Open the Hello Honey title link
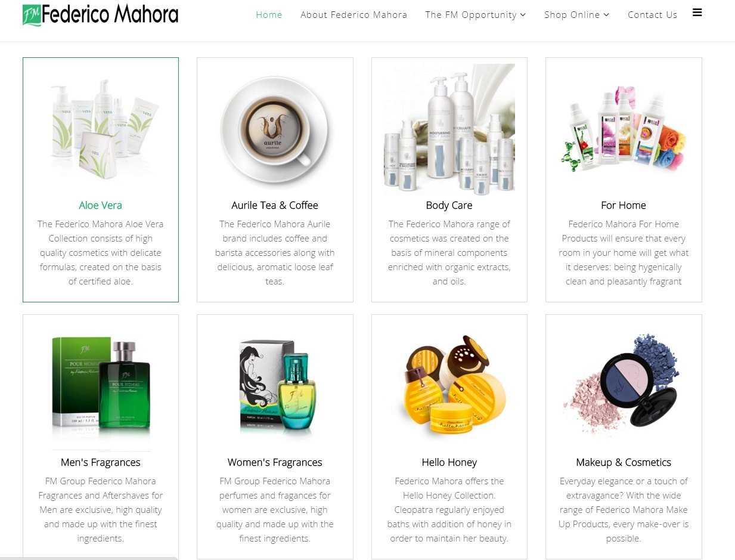The width and height of the screenshot is (735, 560). coord(449,462)
